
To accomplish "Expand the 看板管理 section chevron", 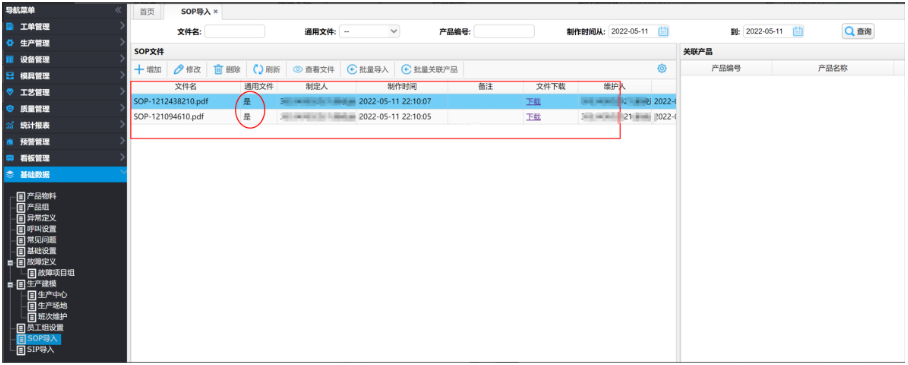I will pyautogui.click(x=122, y=157).
